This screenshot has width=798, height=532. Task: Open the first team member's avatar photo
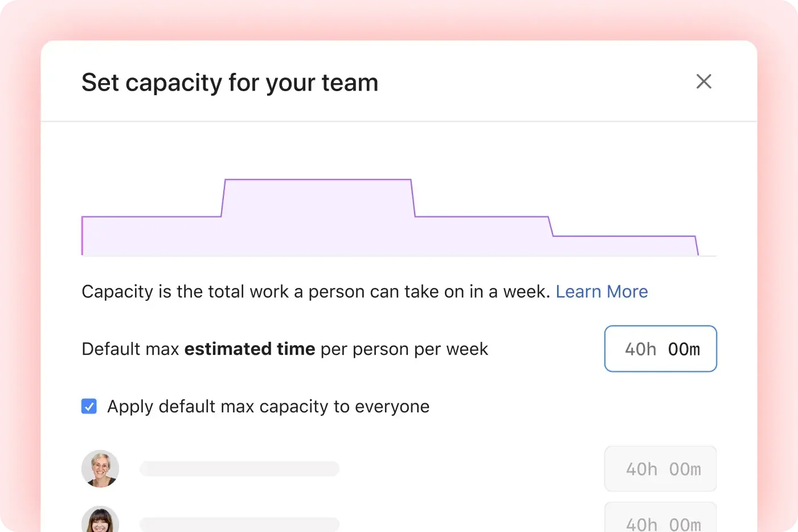[x=100, y=469]
